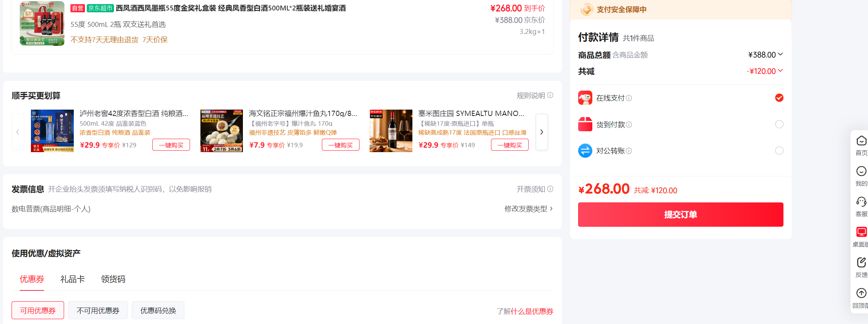Switch to the 领货码 tab
The height and width of the screenshot is (324, 868).
pos(113,279)
